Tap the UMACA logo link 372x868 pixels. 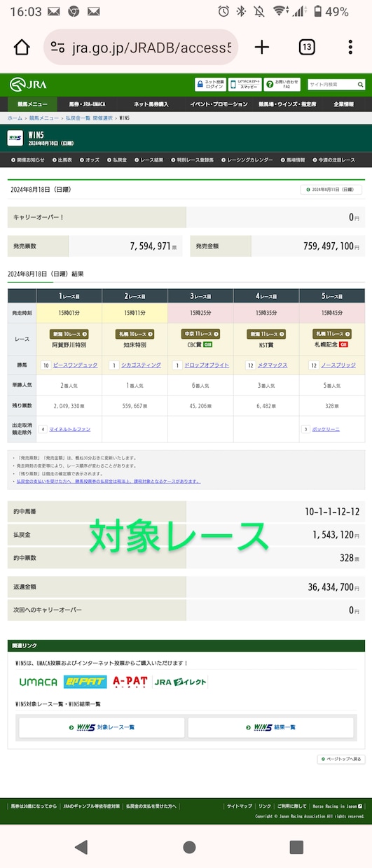[38, 682]
